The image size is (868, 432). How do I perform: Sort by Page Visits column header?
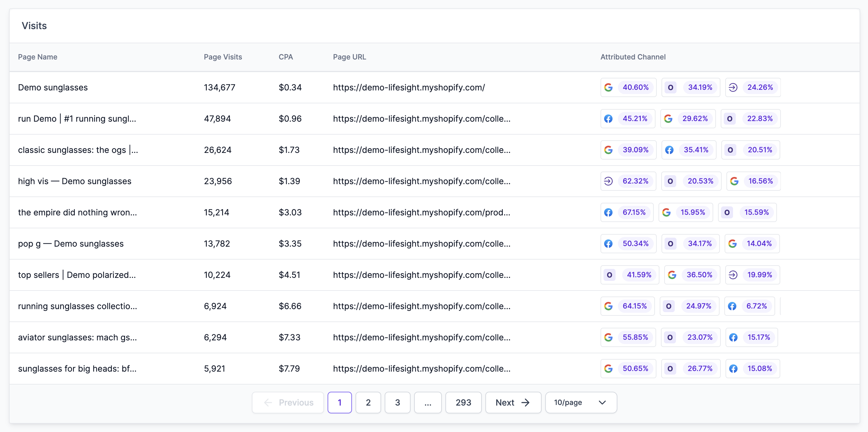point(223,57)
